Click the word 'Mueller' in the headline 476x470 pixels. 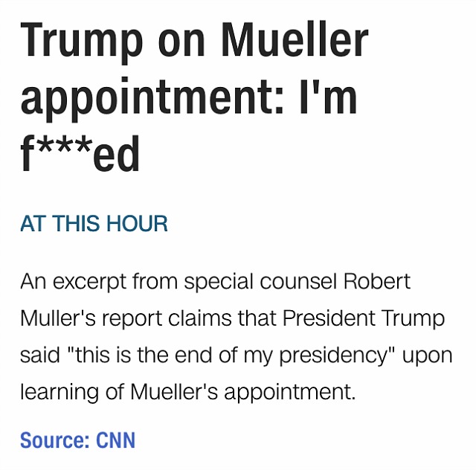(295, 39)
